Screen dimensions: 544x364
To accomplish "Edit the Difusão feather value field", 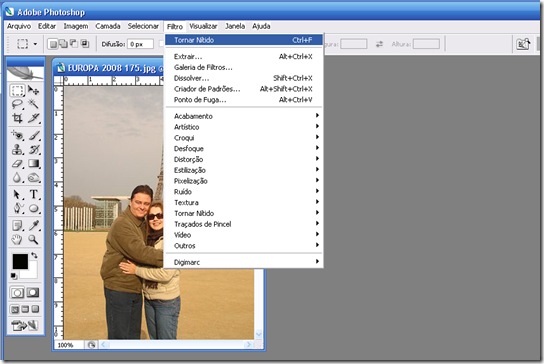I will tap(141, 44).
